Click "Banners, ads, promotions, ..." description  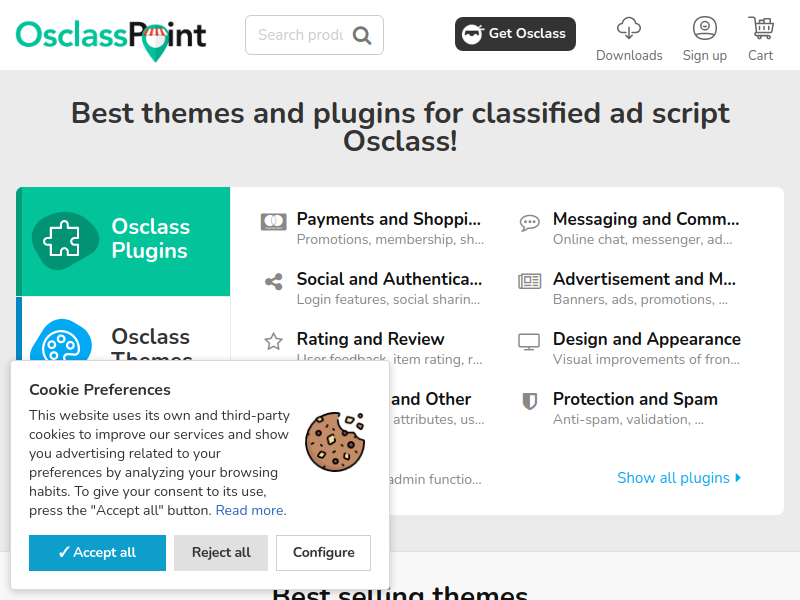[640, 299]
